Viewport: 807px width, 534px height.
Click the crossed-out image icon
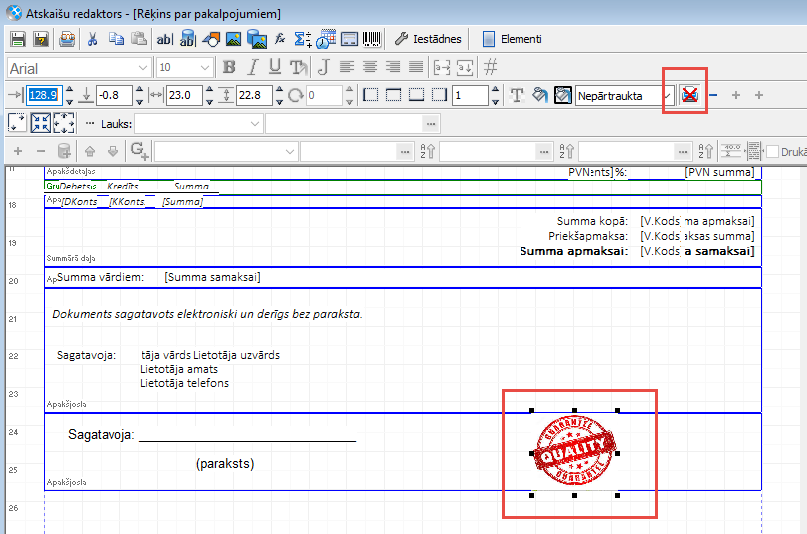pyautogui.click(x=689, y=95)
